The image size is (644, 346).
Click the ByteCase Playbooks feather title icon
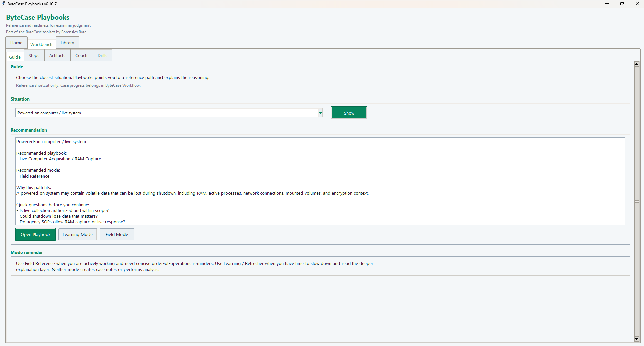click(x=3, y=4)
